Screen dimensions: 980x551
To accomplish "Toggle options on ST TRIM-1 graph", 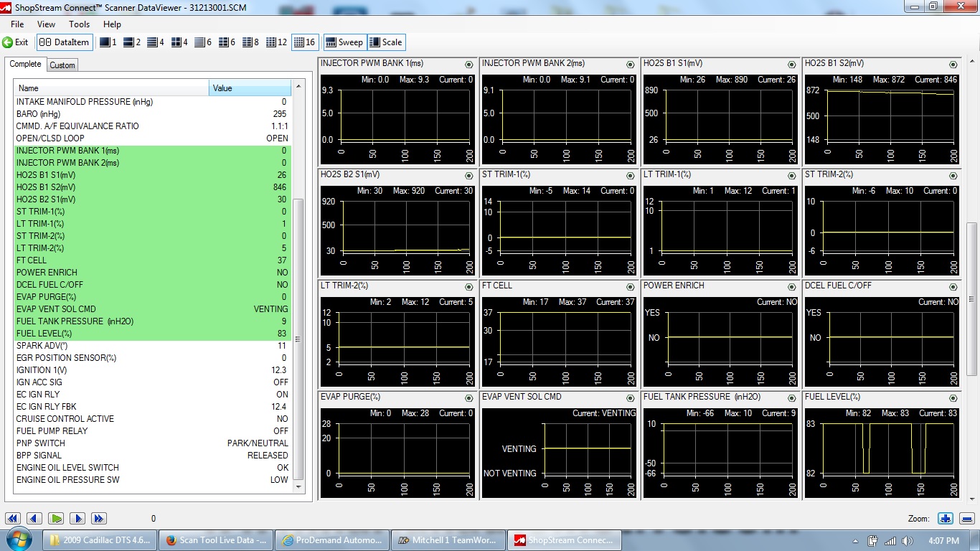I will pos(630,176).
